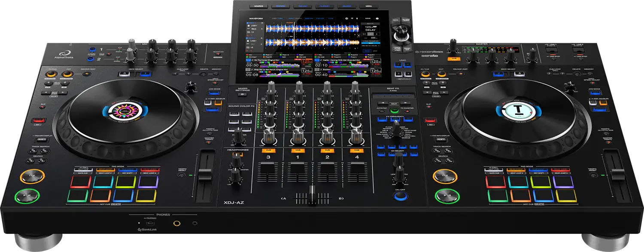Toggle channel 4 headphone CUE
644x252 pixels.
(356, 150)
